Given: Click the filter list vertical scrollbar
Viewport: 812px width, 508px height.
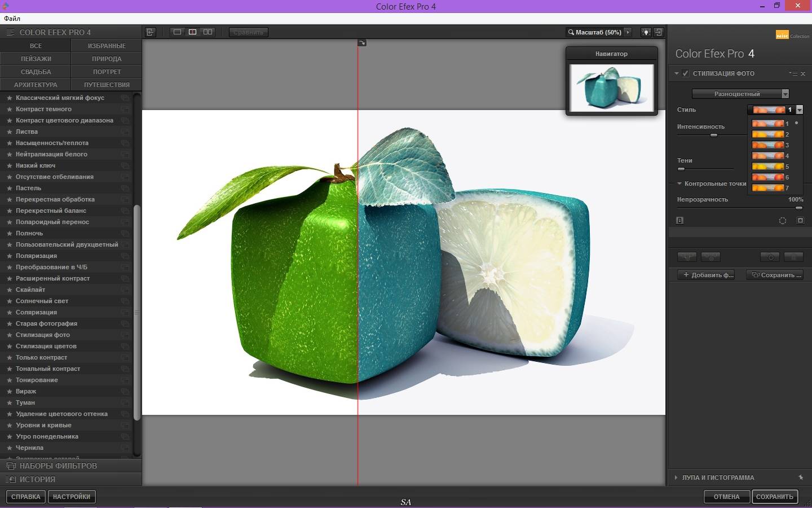Looking at the screenshot, I should point(136,313).
